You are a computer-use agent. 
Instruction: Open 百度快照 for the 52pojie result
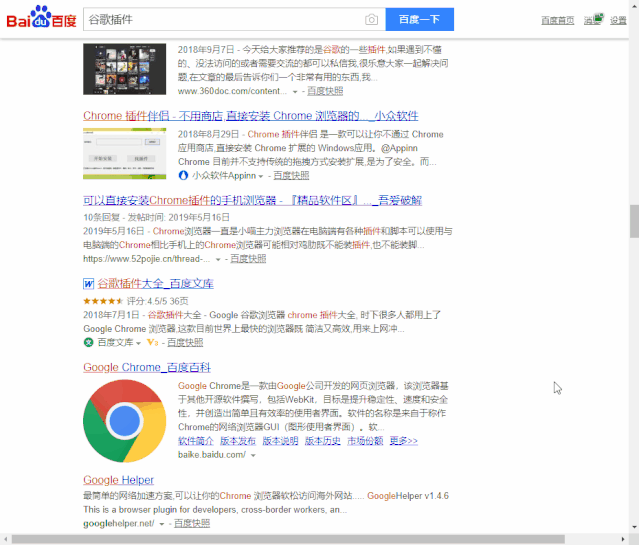(x=248, y=259)
